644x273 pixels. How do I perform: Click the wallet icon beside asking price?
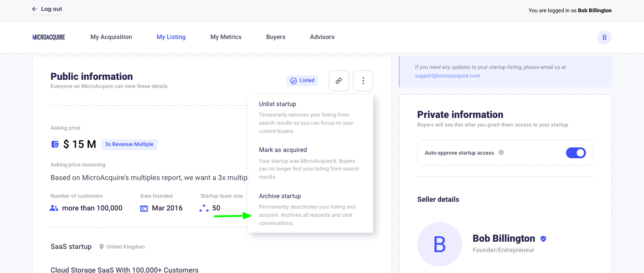pyautogui.click(x=55, y=145)
